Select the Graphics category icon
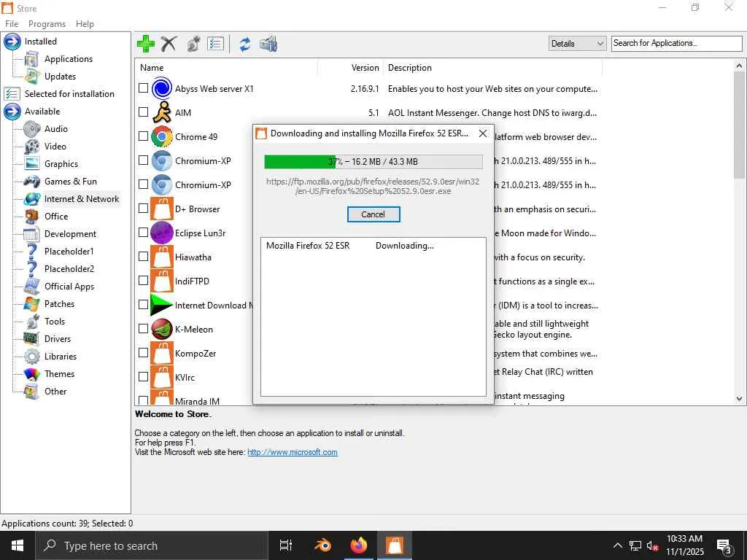 coord(32,164)
